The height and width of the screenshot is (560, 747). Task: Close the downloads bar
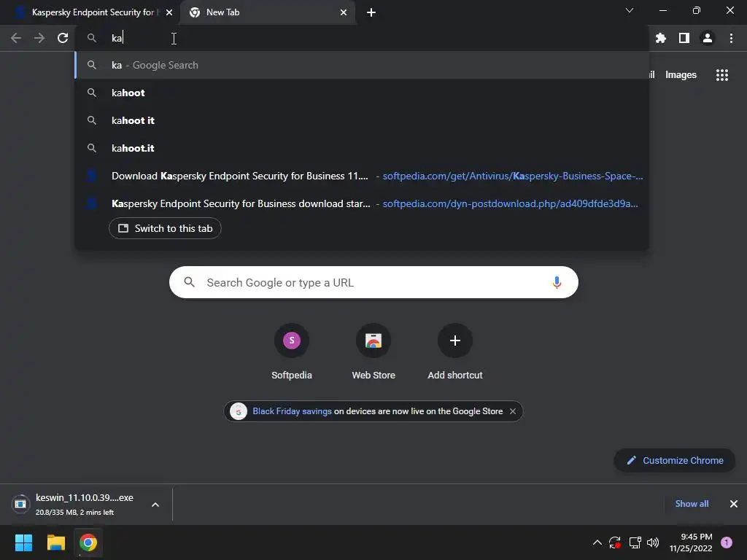(734, 504)
